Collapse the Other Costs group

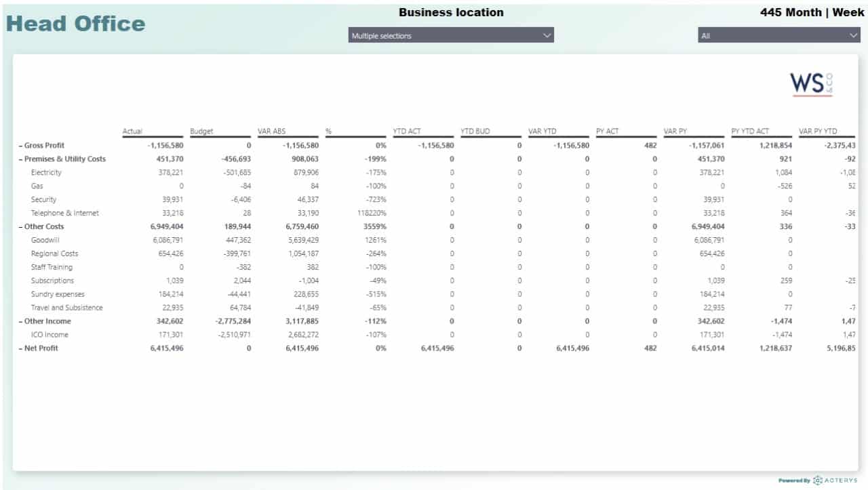click(20, 226)
